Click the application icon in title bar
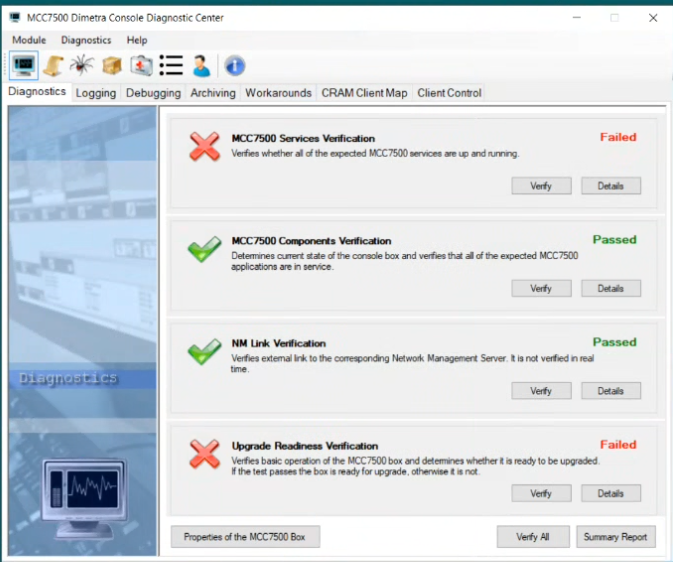Image resolution: width=673 pixels, height=562 pixels. tap(15, 18)
